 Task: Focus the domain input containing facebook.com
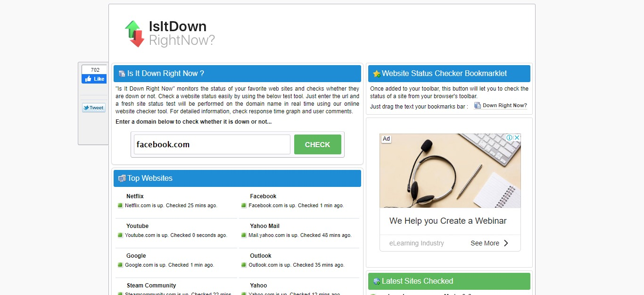(212, 144)
